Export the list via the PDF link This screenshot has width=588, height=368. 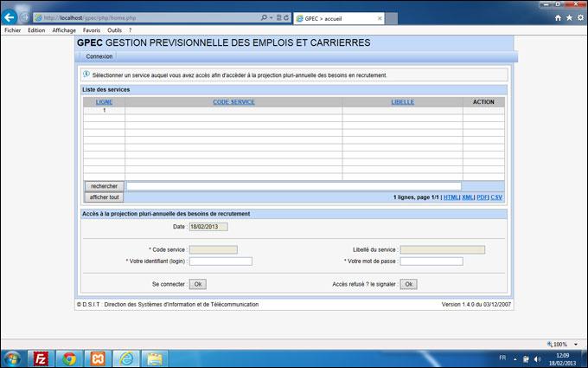point(482,197)
